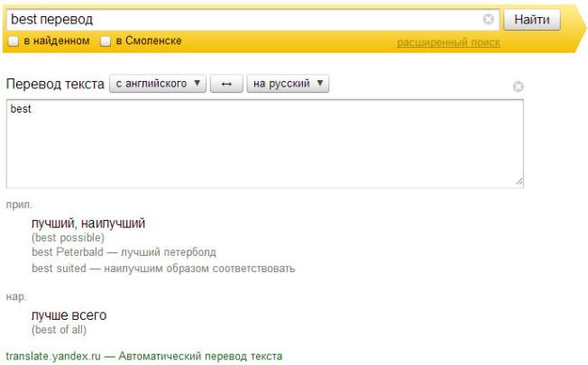Click the example "best Peterbald — лучший петерболд"
The image size is (588, 365).
point(124,252)
